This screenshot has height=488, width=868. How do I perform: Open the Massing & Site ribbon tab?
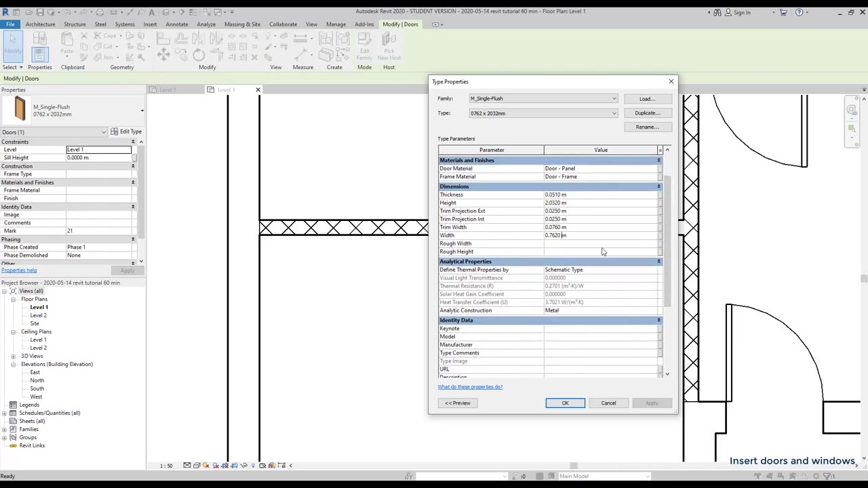pos(242,24)
